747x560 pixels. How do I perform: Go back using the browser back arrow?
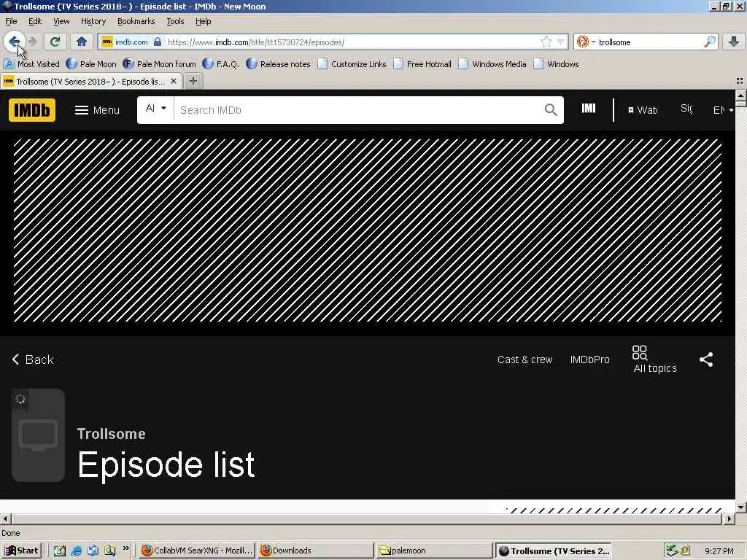click(x=15, y=42)
